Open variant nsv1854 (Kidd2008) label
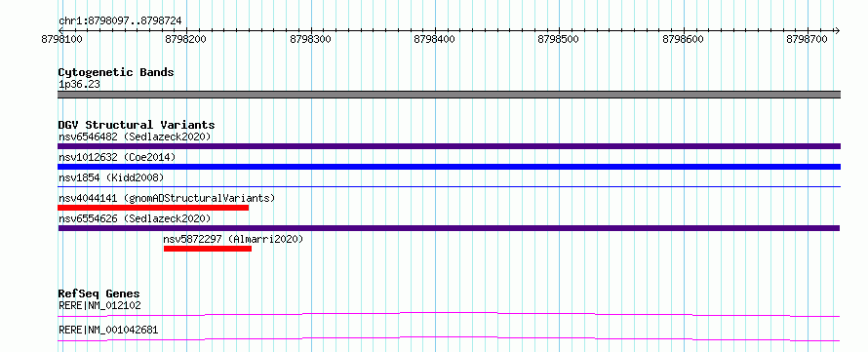The height and width of the screenshot is (352, 868). 111,177
